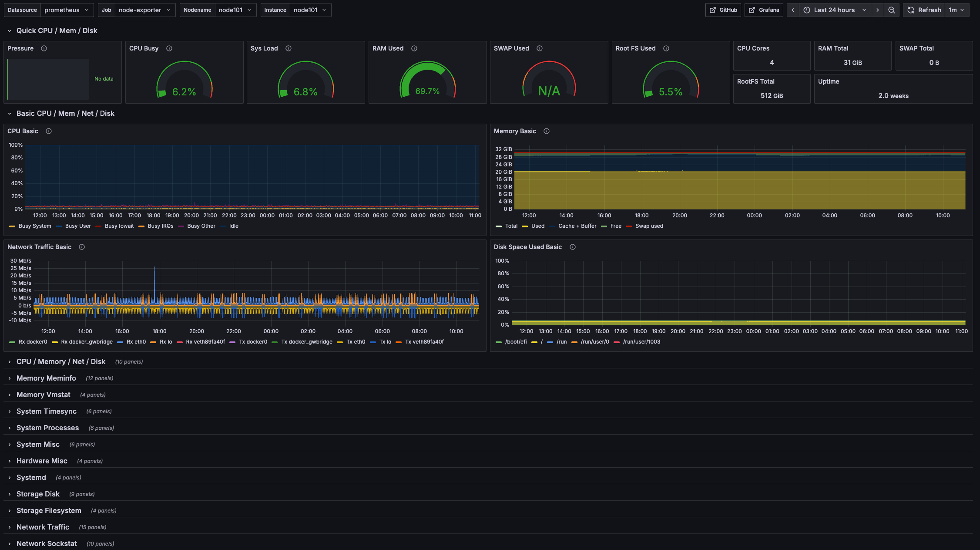Toggle Busy System series in CPU legend

[x=34, y=226]
